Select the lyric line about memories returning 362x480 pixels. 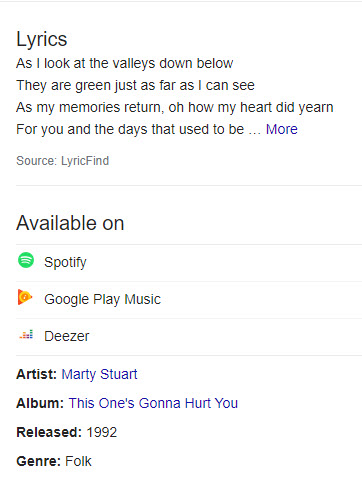coord(175,107)
